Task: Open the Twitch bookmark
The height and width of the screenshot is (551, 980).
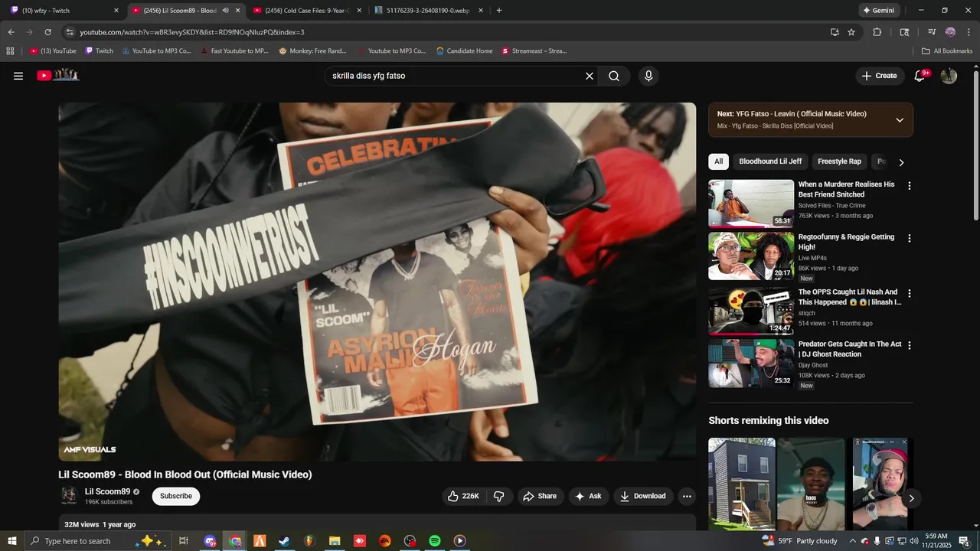Action: click(100, 51)
